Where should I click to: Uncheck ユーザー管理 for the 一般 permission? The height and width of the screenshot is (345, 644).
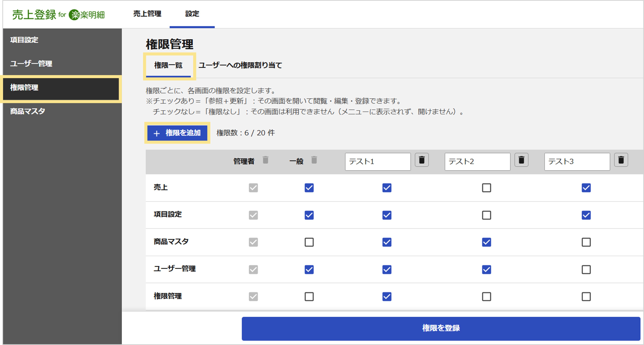(309, 269)
